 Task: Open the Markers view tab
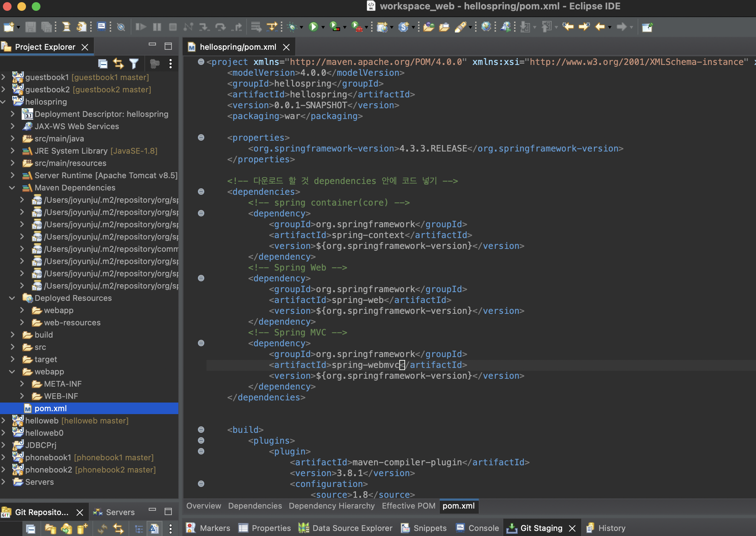(x=208, y=528)
